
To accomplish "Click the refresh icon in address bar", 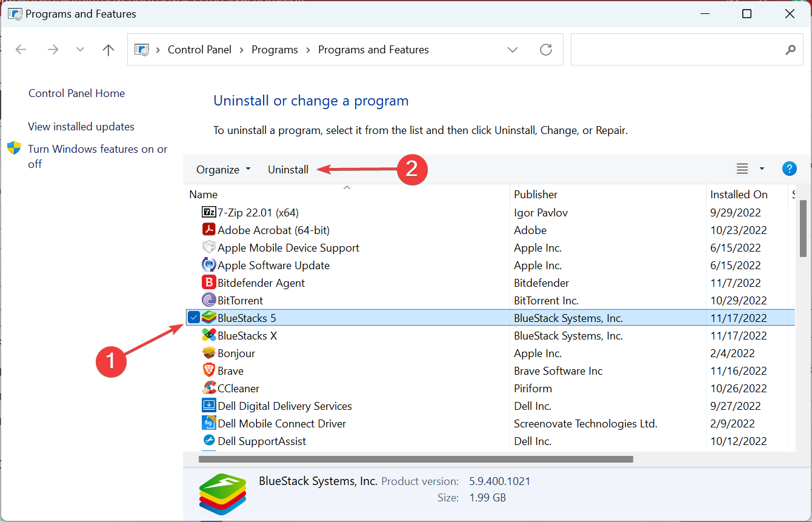I will pos(546,50).
